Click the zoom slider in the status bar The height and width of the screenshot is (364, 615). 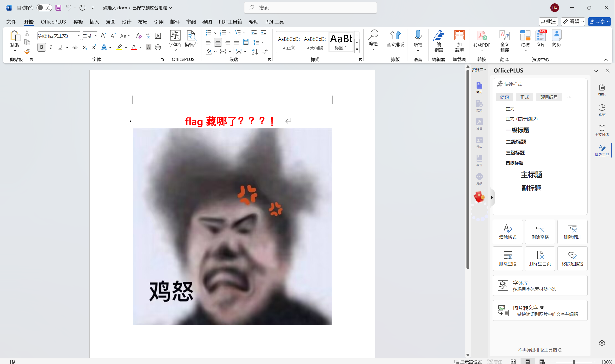click(573, 362)
